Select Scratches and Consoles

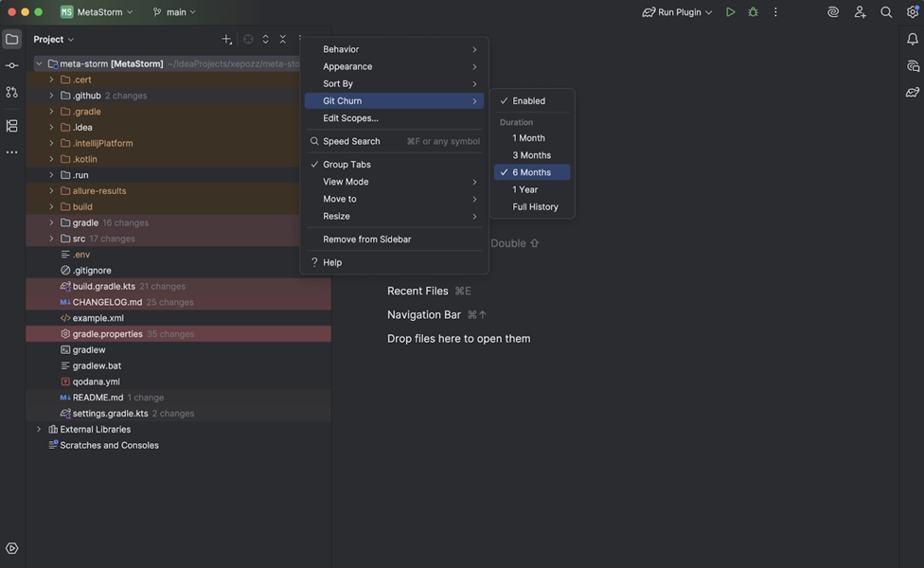click(178, 445)
